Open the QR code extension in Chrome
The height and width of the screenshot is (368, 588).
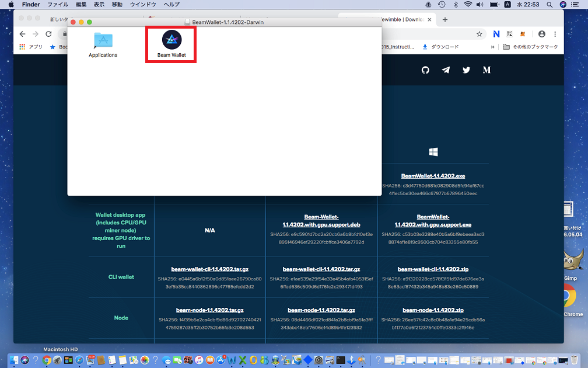(509, 34)
